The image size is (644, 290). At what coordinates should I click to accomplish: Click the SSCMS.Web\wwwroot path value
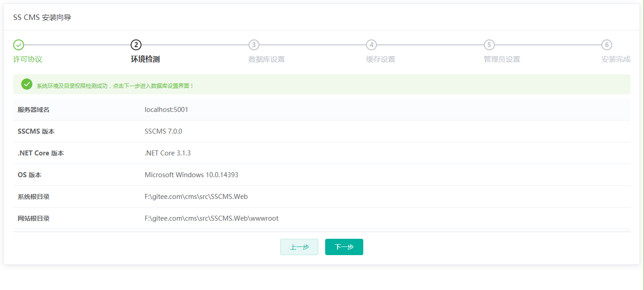point(212,218)
